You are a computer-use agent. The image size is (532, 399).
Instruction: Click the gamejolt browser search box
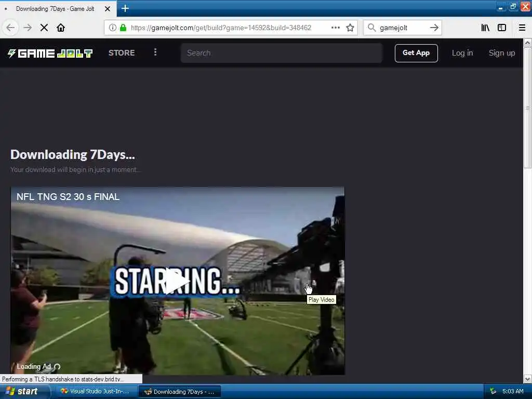pyautogui.click(x=403, y=28)
